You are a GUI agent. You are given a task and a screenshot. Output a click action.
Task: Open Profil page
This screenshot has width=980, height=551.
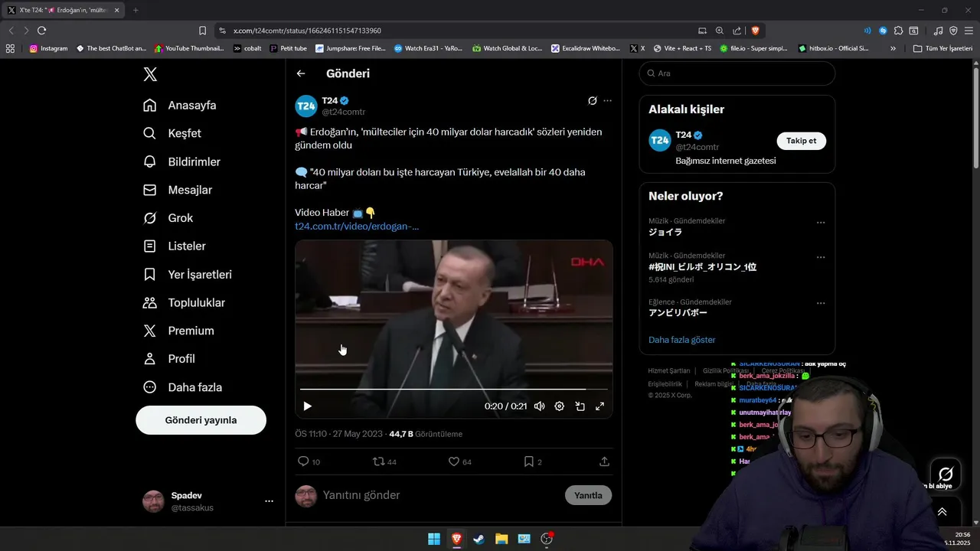point(169,359)
